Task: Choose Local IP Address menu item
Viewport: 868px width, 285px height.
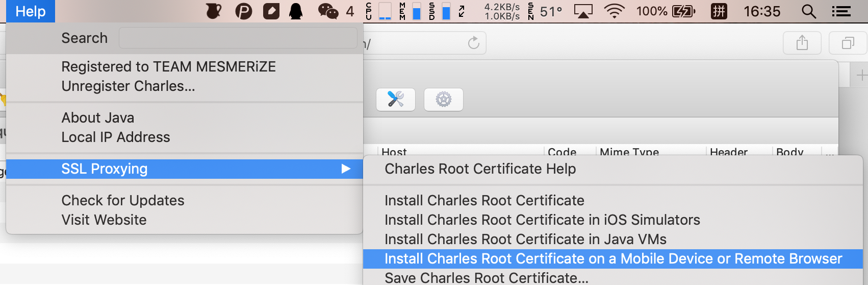Action: pyautogui.click(x=116, y=137)
